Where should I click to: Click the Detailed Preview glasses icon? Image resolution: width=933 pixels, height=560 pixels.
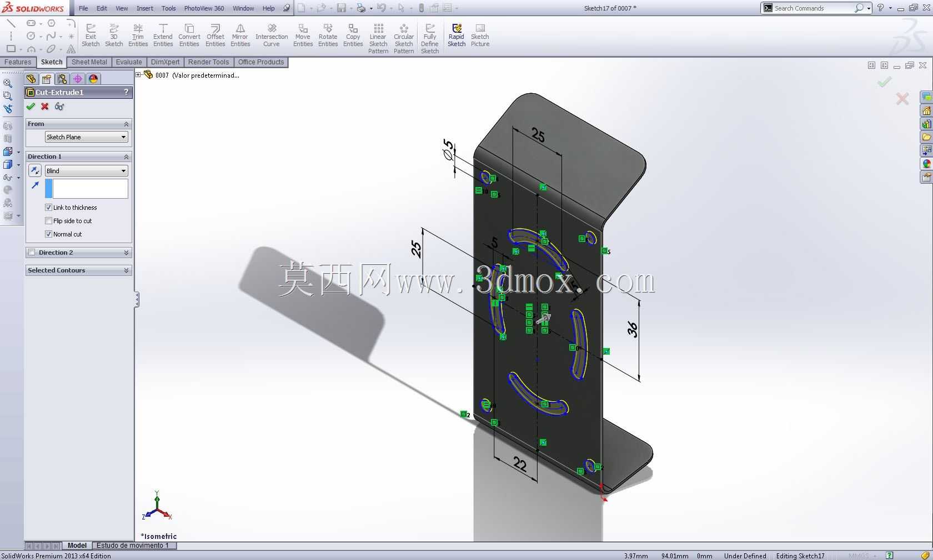coord(59,107)
